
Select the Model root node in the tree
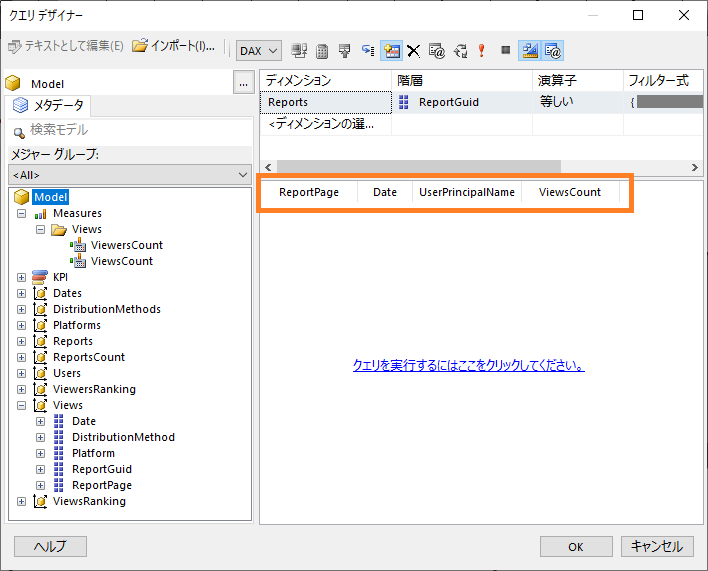[51, 197]
